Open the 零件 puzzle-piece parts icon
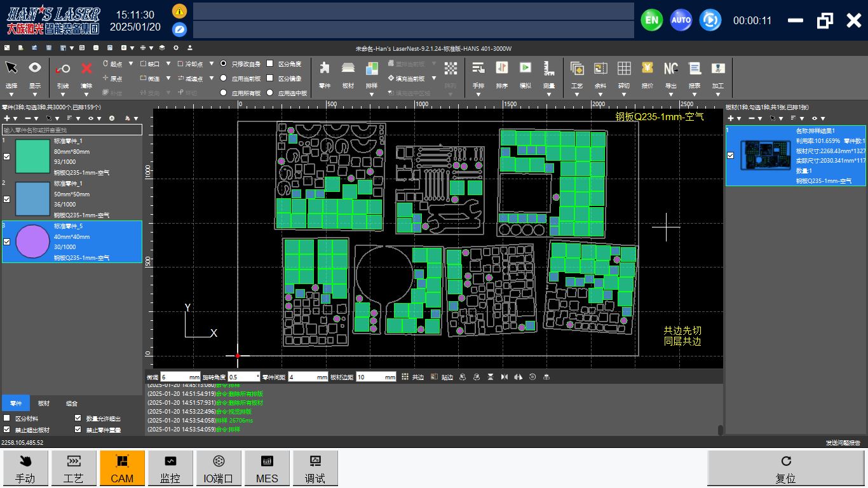The image size is (868, 488). click(x=324, y=69)
